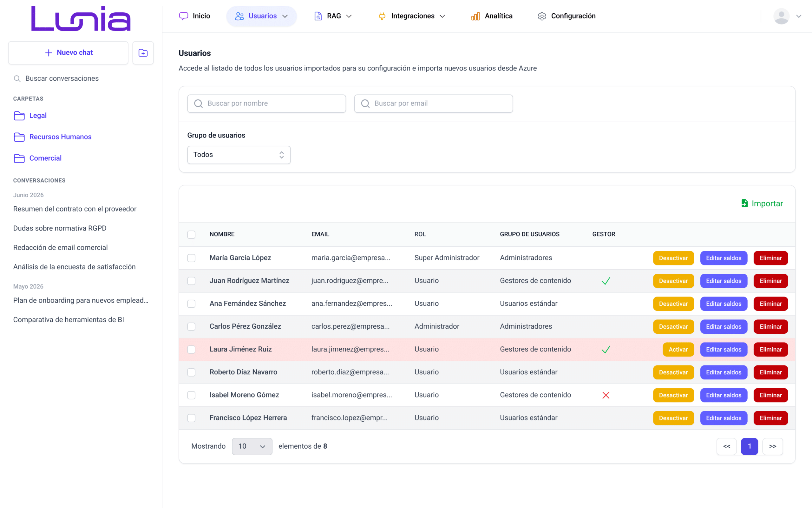
Task: Open the Dudas sobre normativa RGPD conversation
Action: pyautogui.click(x=60, y=228)
